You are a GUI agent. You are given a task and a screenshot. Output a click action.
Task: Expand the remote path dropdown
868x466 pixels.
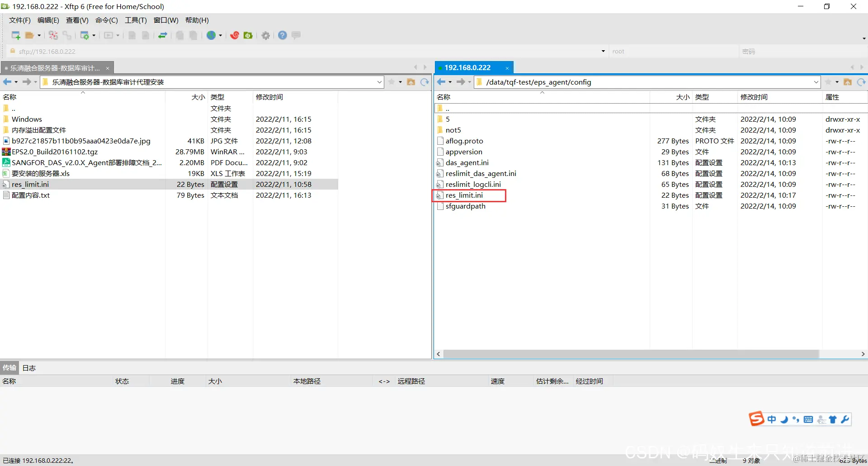coord(816,82)
